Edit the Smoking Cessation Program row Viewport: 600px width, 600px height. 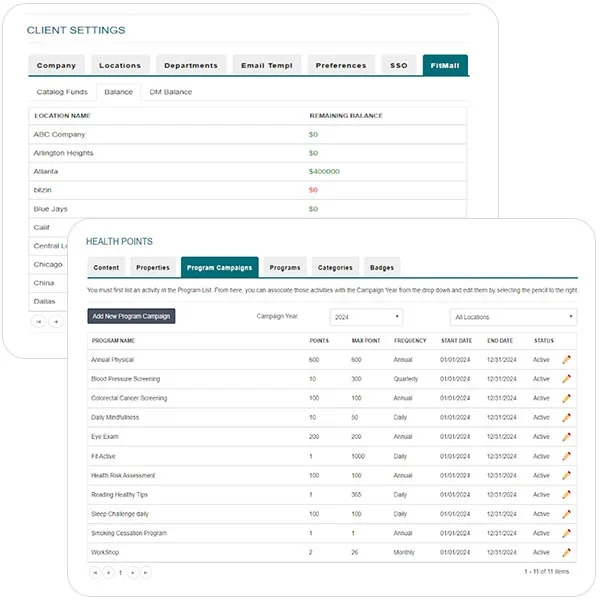coord(566,533)
